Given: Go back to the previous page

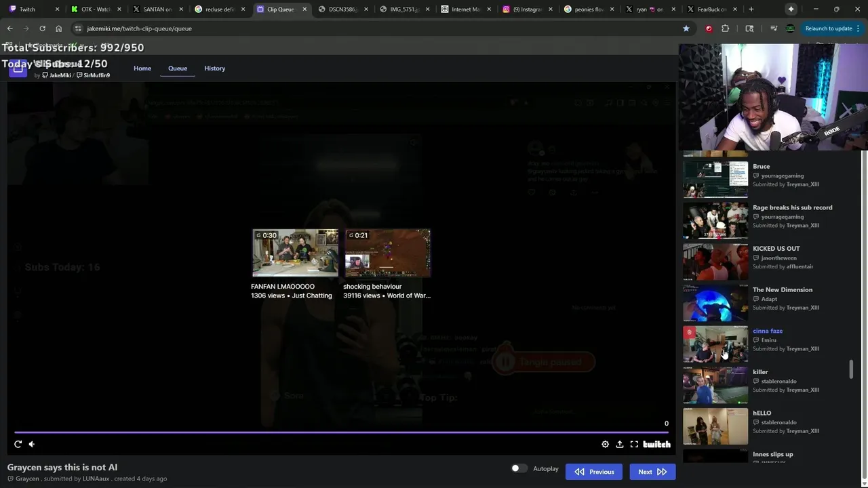Looking at the screenshot, I should (9, 28).
